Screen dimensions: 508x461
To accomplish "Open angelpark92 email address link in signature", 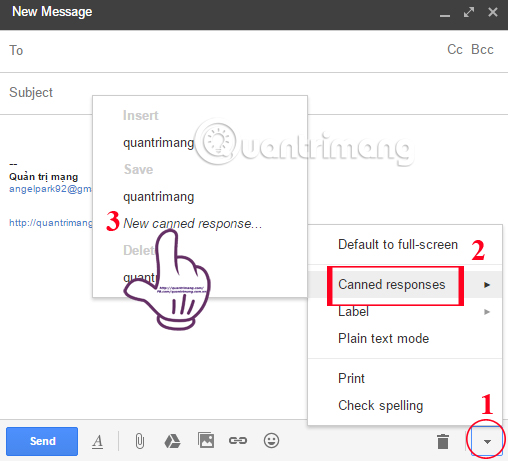I will (x=50, y=189).
